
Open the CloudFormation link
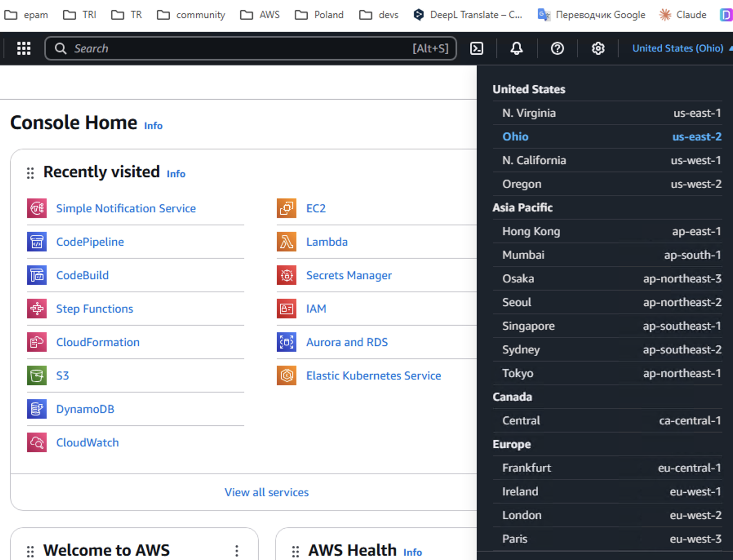pos(98,342)
